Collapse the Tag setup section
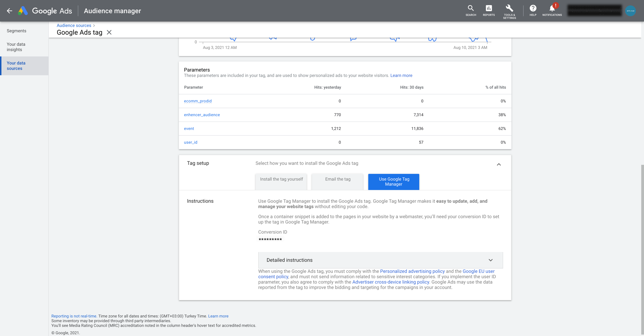The image size is (644, 336). [x=499, y=164]
